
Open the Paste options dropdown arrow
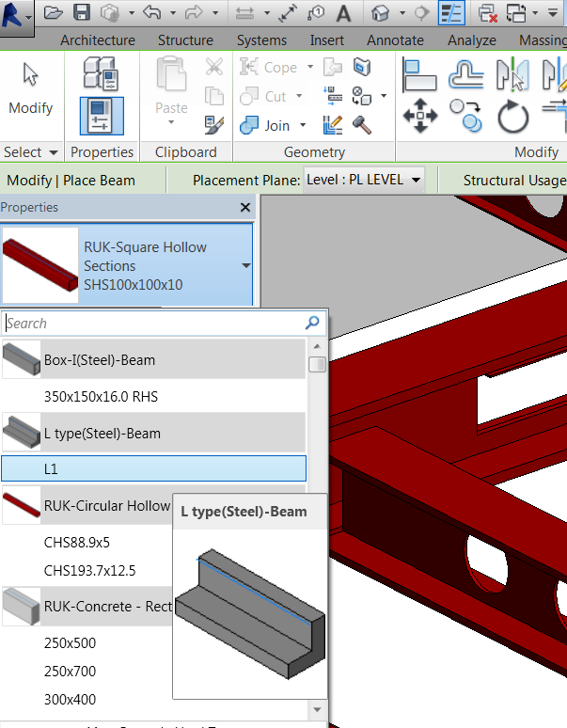pos(171,122)
